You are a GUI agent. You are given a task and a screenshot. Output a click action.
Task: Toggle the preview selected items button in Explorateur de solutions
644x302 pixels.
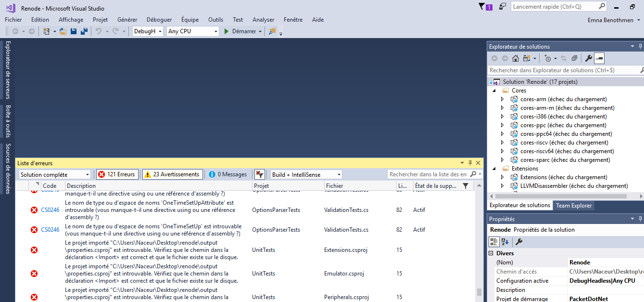pos(599,58)
